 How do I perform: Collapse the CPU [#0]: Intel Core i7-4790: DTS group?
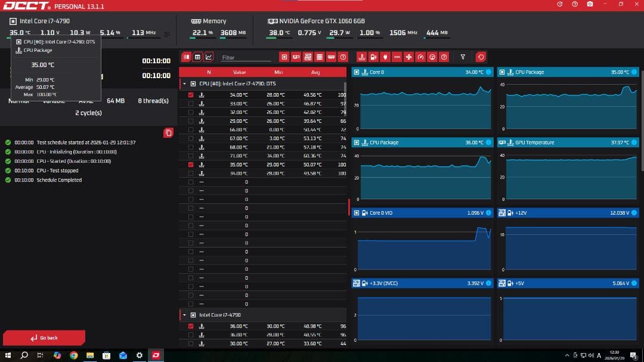(185, 84)
